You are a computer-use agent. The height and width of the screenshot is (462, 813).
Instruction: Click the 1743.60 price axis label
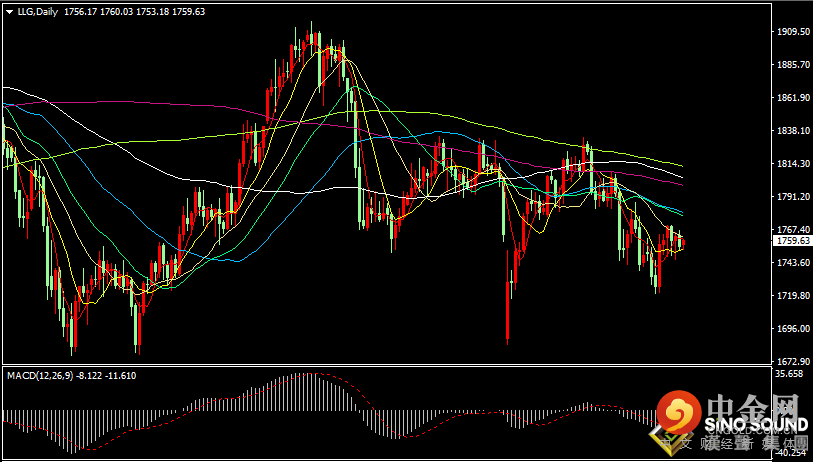pos(794,262)
